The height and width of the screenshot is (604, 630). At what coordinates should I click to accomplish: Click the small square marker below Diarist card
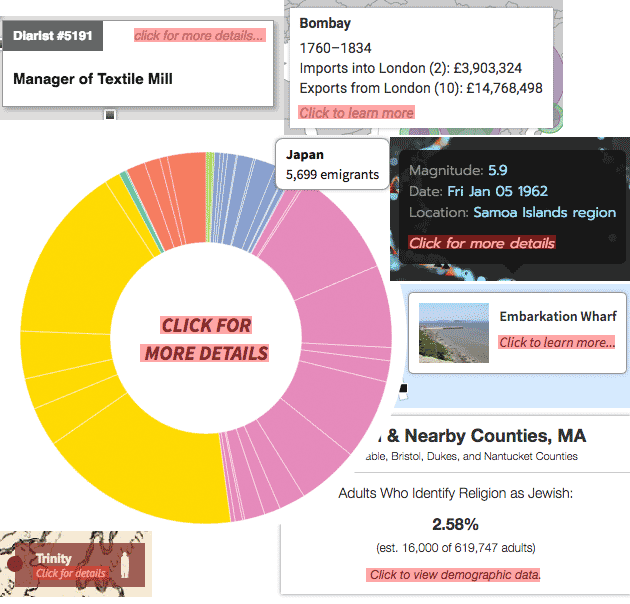click(x=110, y=115)
